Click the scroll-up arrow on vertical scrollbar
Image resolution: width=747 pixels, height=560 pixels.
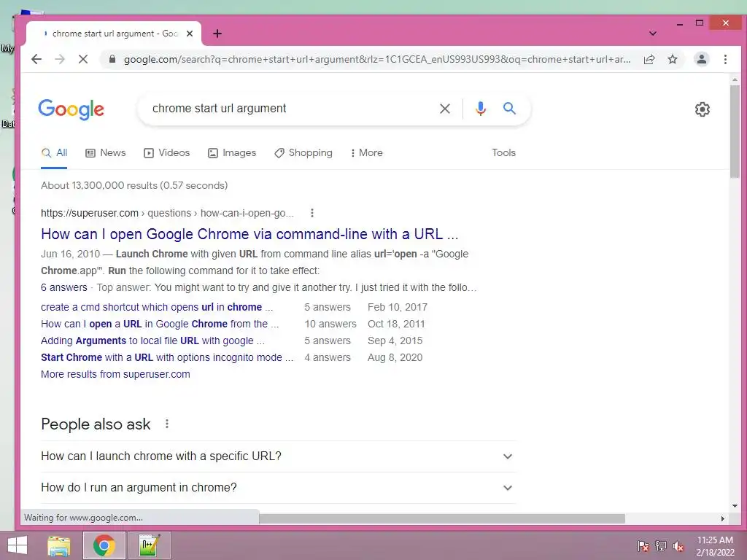[735, 80]
